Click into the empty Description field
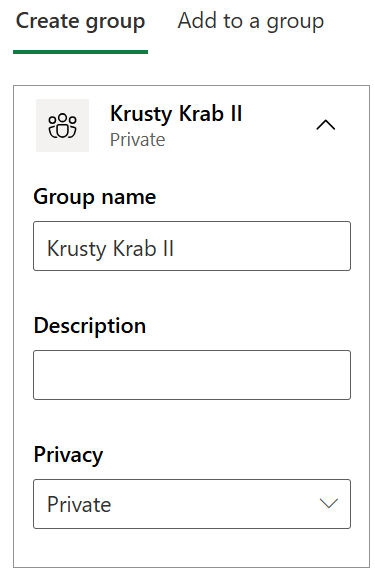This screenshot has height=571, width=375. point(192,375)
